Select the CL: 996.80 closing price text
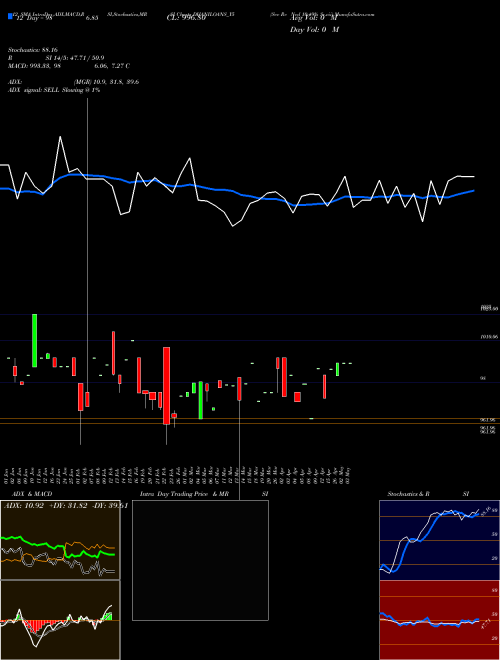The height and width of the screenshot is (660, 500). [186, 18]
